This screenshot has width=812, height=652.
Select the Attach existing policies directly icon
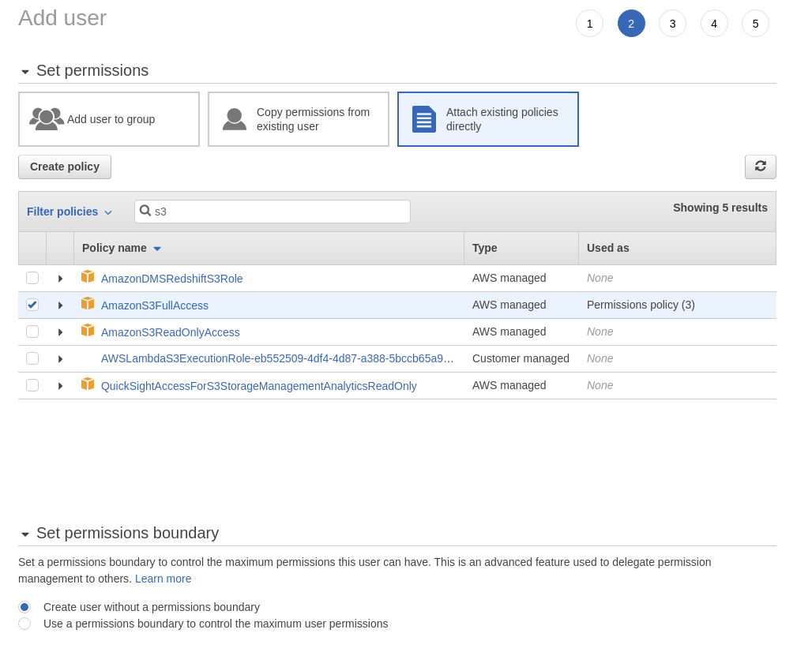[424, 119]
